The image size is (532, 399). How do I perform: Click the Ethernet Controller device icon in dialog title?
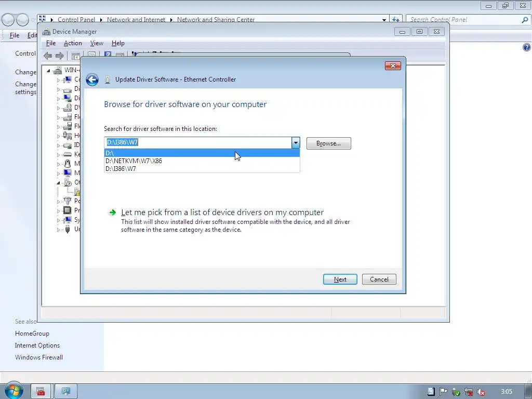tap(108, 79)
